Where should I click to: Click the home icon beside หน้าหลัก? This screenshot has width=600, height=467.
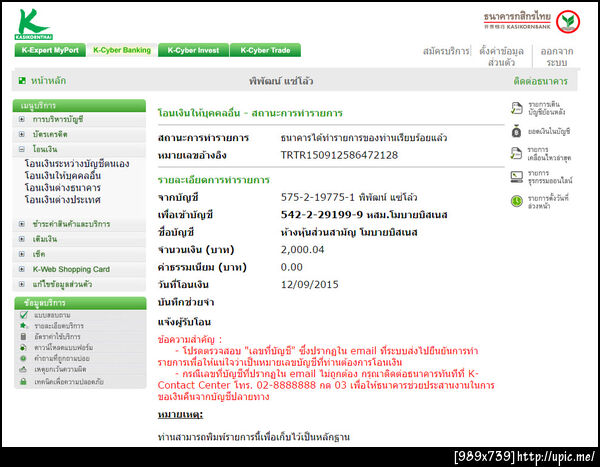(x=22, y=80)
